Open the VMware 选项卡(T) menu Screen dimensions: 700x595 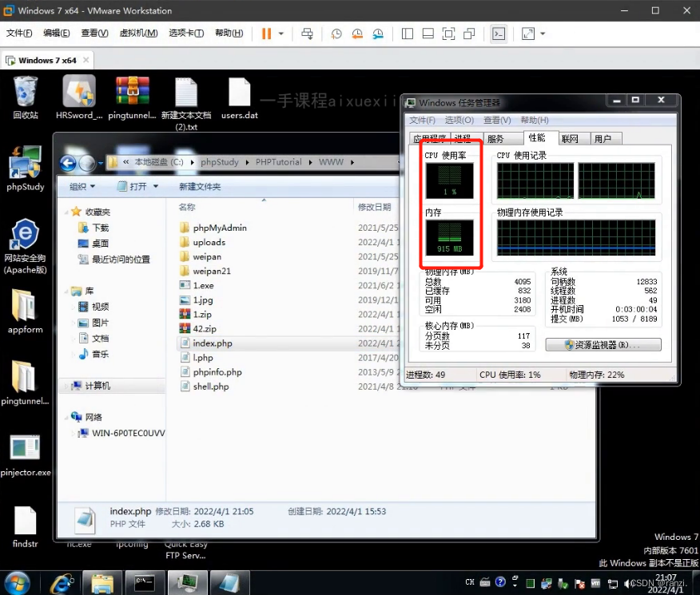[x=186, y=33]
